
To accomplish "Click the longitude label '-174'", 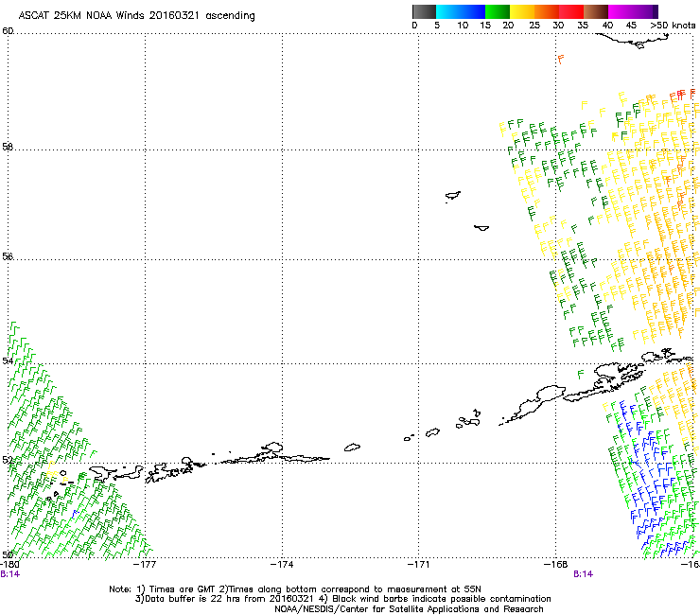I will (282, 565).
